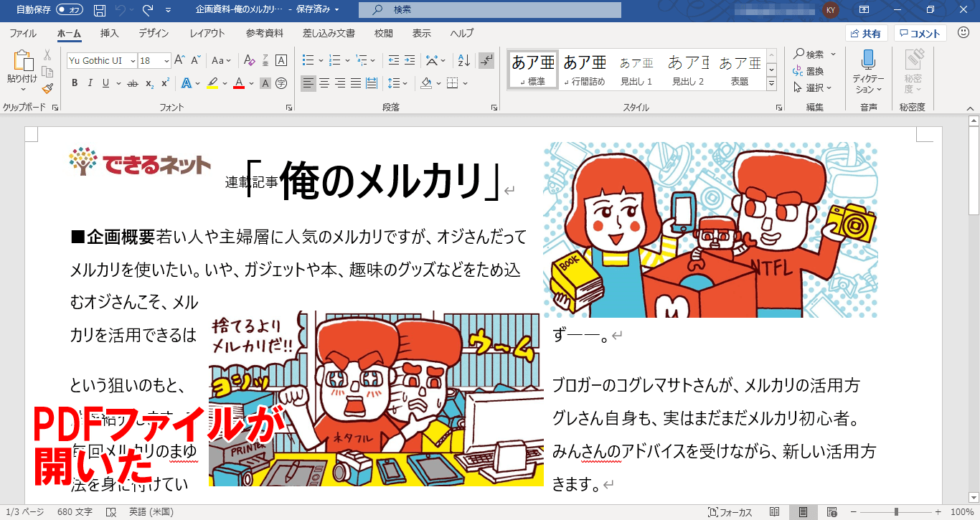
Task: Open Read Mode view in status bar
Action: [x=775, y=512]
